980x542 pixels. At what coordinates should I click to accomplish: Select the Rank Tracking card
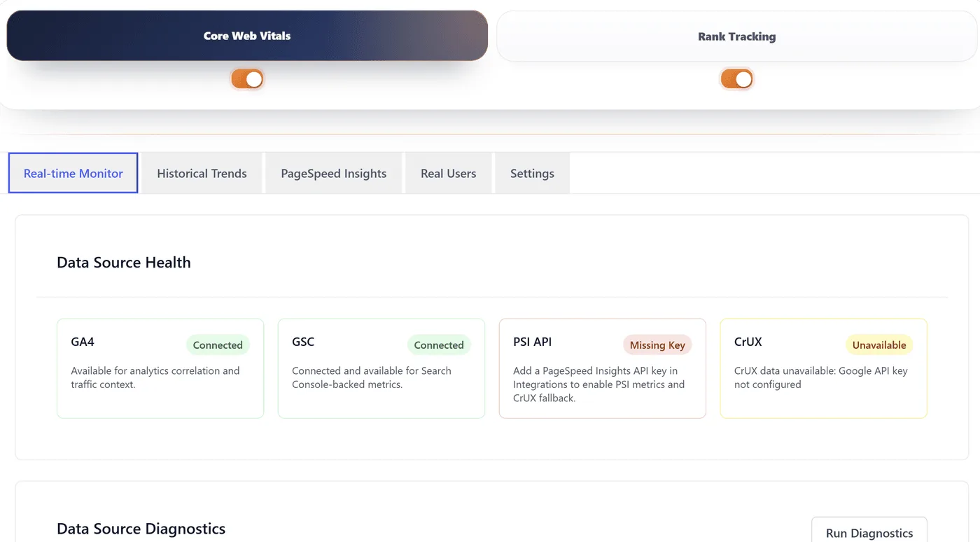point(736,36)
